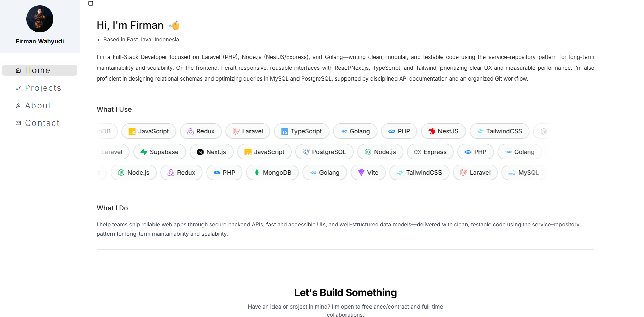This screenshot has height=317, width=644.
Task: Click the home icon in sidebar
Action: click(18, 70)
